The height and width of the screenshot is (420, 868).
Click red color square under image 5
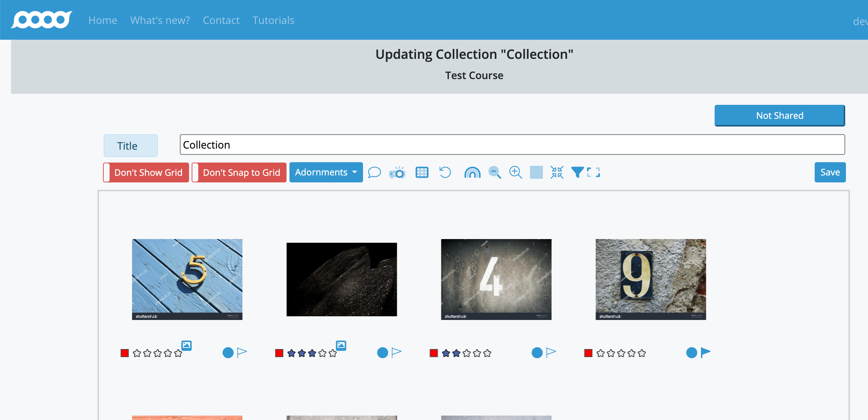coord(125,353)
